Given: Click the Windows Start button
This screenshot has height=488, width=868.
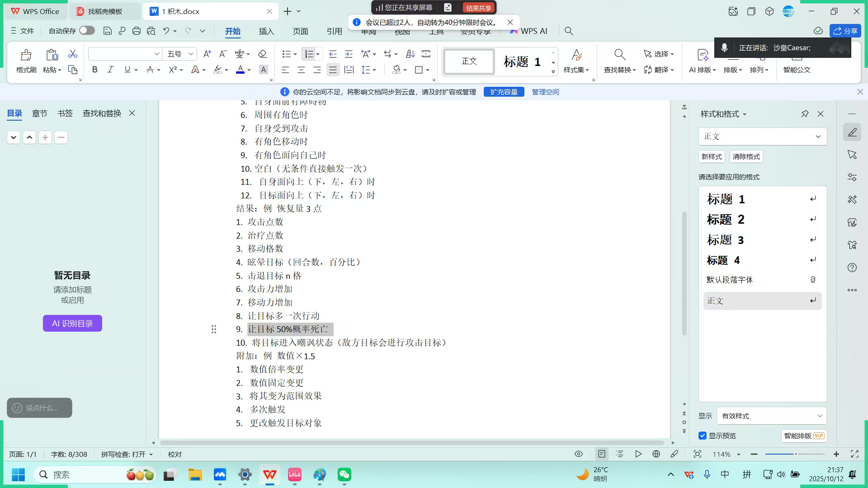Looking at the screenshot, I should [19, 474].
